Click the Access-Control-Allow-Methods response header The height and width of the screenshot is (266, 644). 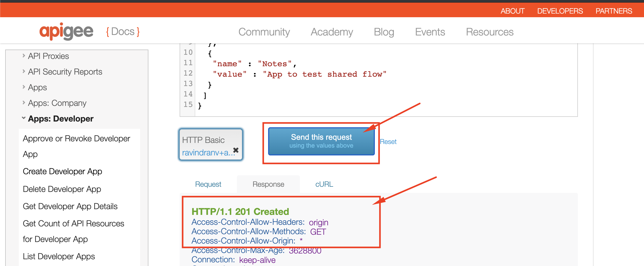point(259,232)
